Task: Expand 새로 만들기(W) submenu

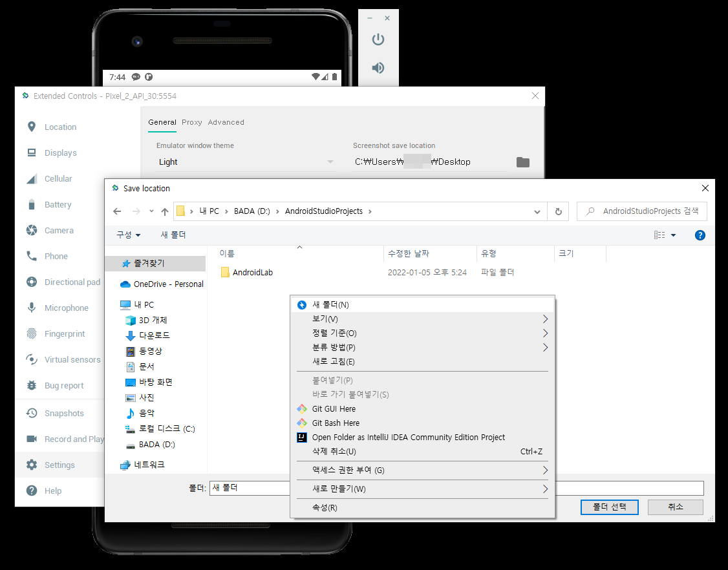Action: [x=422, y=489]
